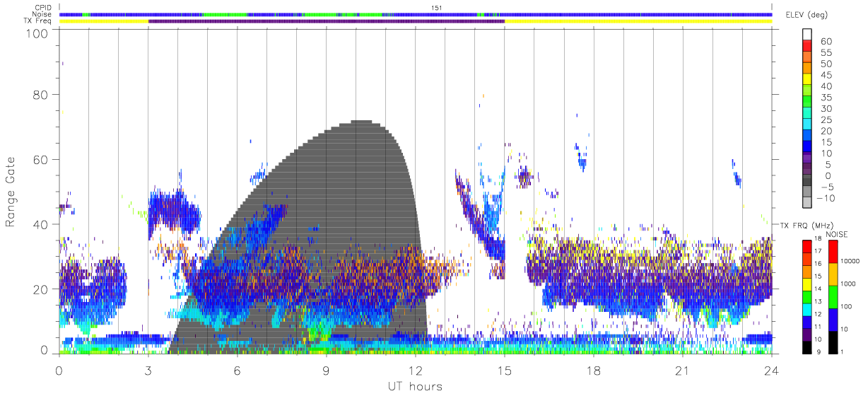Click the "UT hours" x-axis title

pyautogui.click(x=414, y=386)
